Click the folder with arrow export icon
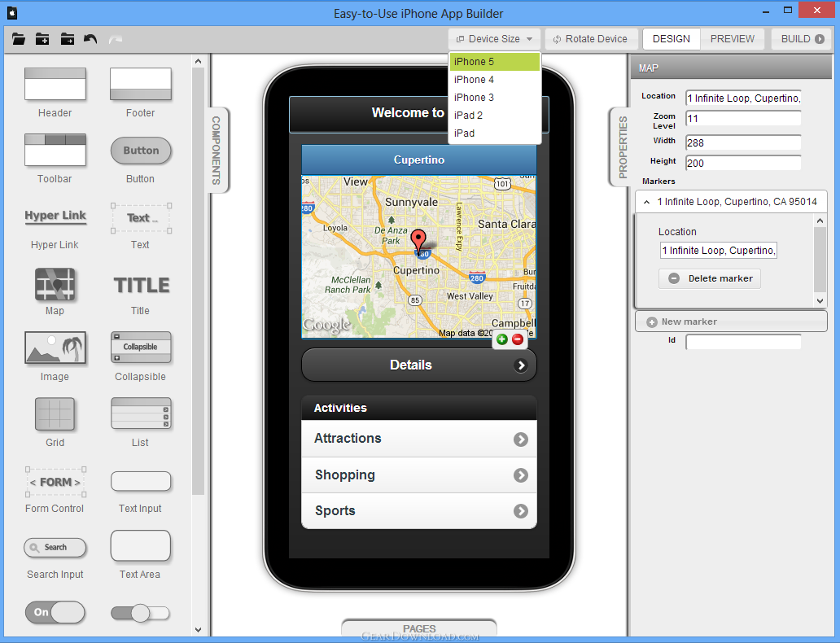Screen dimensions: 840x643 (x=67, y=39)
